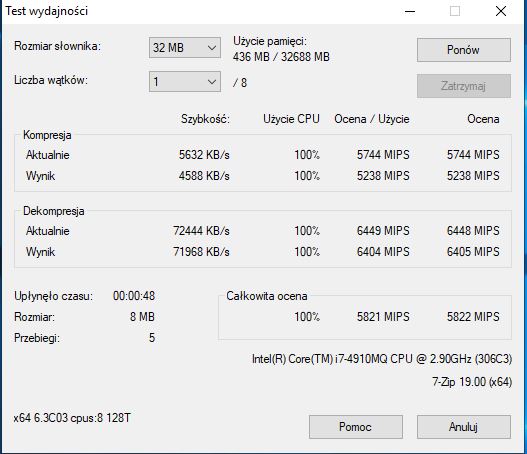
Task: Click the Całkowita ocena group label
Action: tap(267, 296)
